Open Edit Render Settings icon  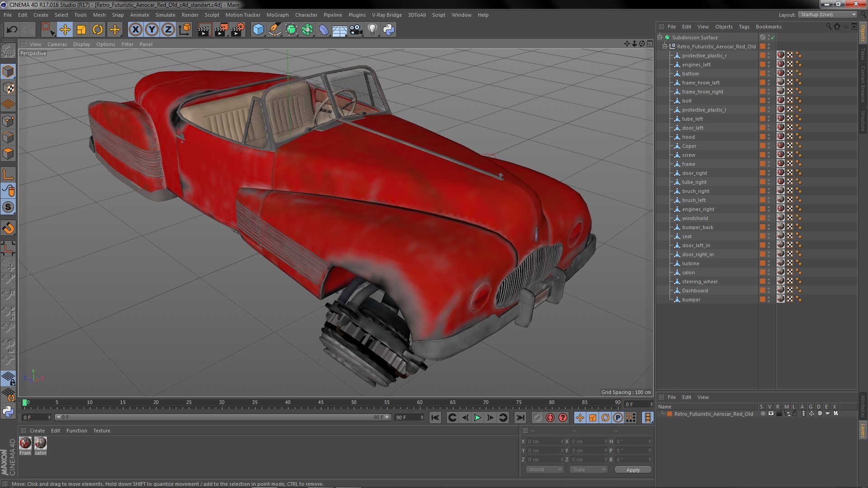click(238, 30)
